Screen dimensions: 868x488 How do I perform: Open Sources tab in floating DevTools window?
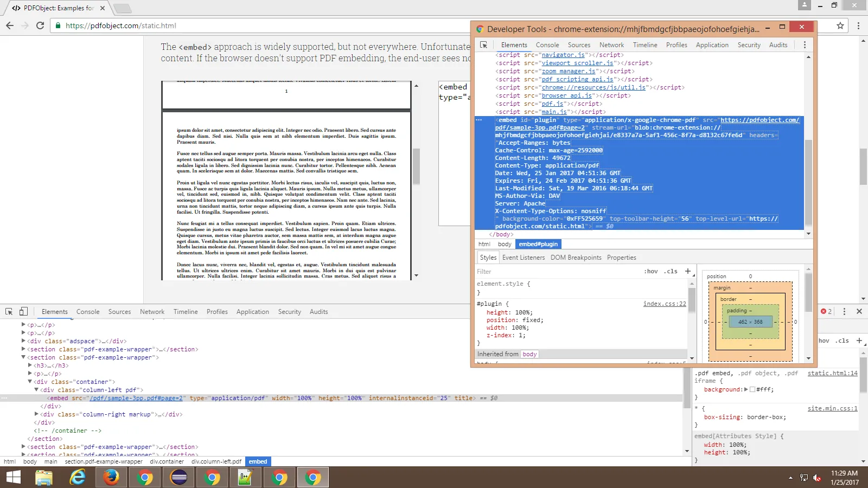tap(579, 45)
